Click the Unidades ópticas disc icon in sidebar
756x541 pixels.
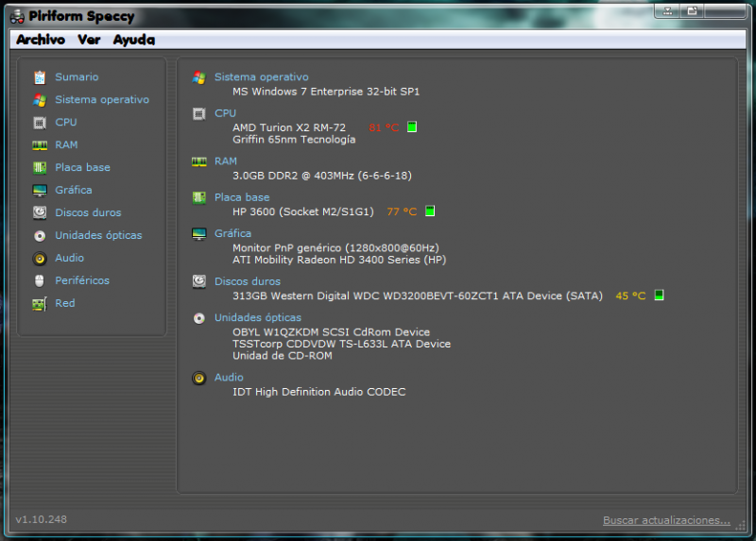(40, 236)
